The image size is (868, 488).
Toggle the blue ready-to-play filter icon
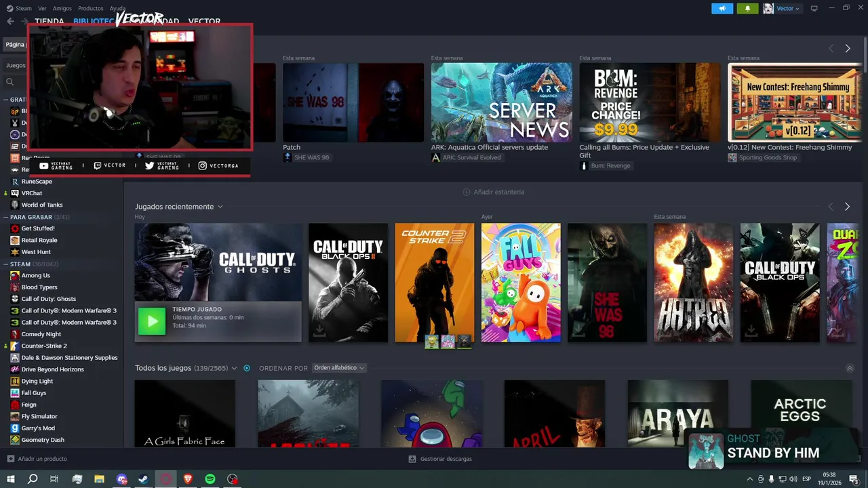[247, 368]
